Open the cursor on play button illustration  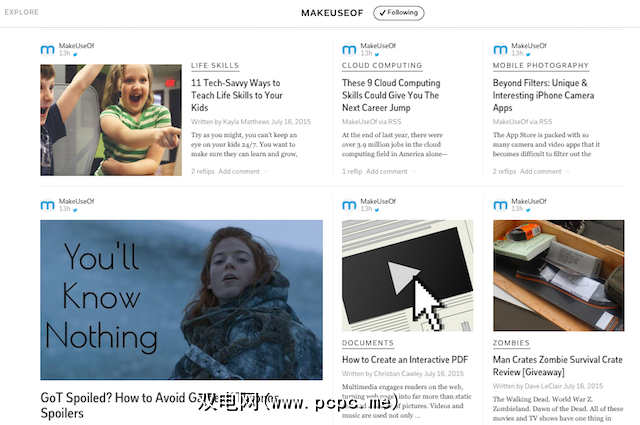pyautogui.click(x=407, y=276)
